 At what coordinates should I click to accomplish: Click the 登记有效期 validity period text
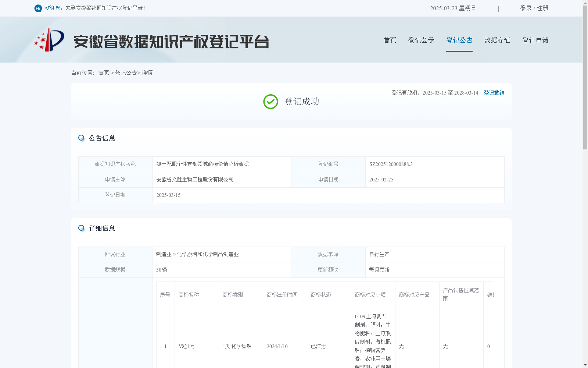(435, 93)
